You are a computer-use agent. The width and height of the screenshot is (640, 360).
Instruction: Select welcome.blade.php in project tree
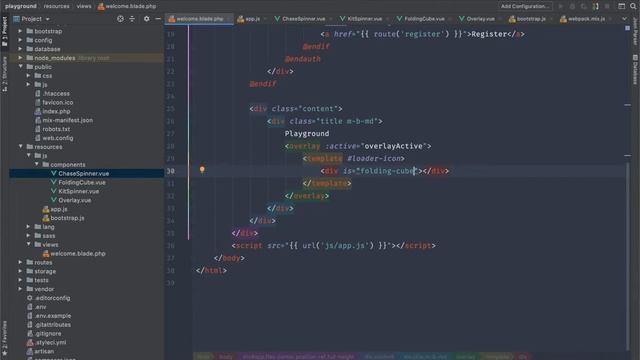pos(78,253)
